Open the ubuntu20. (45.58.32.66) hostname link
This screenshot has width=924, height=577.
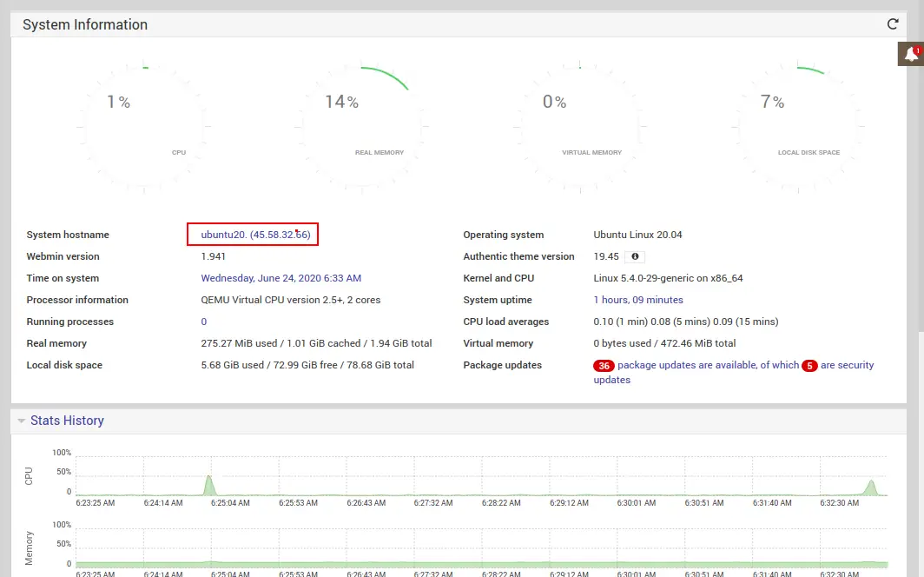pos(255,235)
